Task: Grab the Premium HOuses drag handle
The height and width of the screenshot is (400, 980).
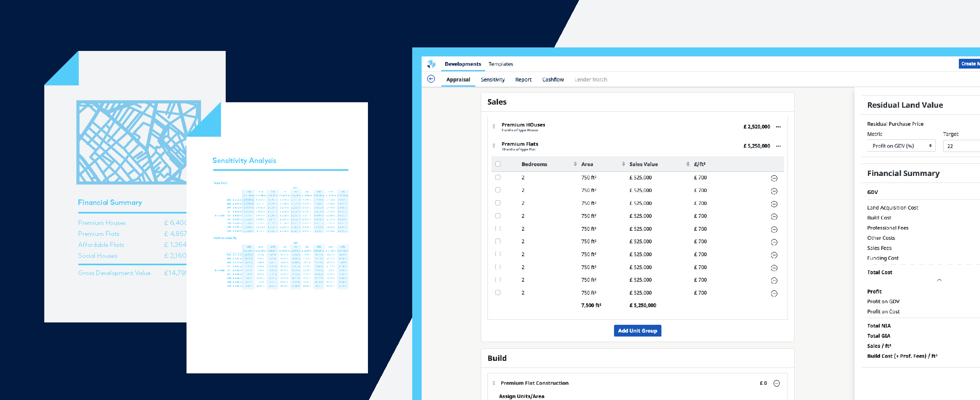Action: point(494,127)
